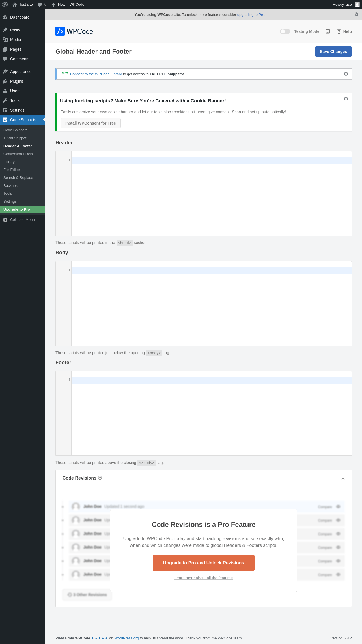Open File Editor submenu item
This screenshot has height=644, width=362.
(x=23, y=170)
